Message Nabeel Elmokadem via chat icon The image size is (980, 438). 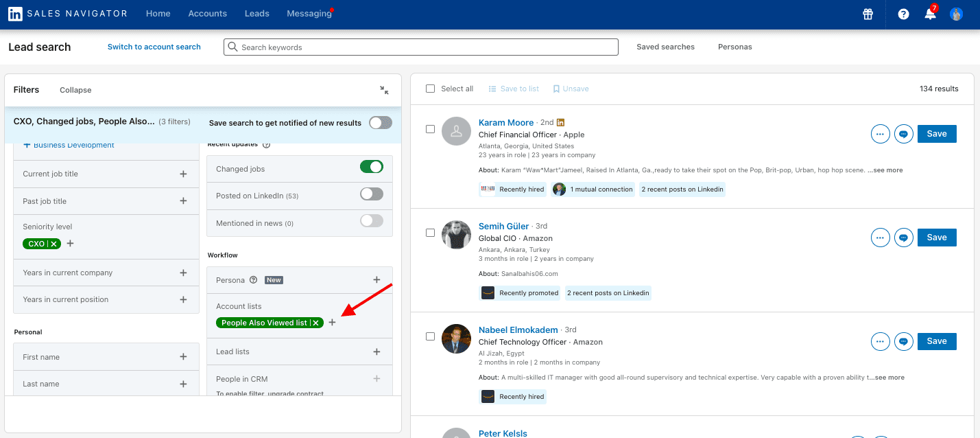coord(904,341)
